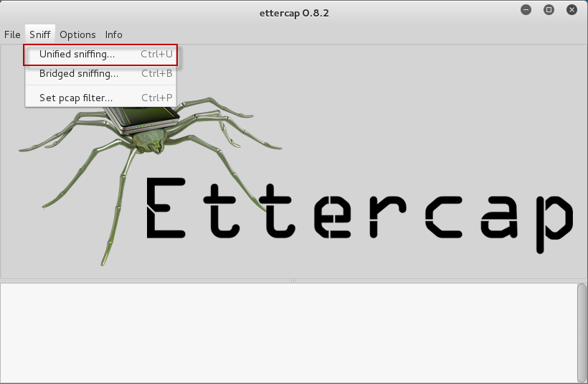Click inside the empty message log area
The width and height of the screenshot is (588, 384).
point(289,333)
